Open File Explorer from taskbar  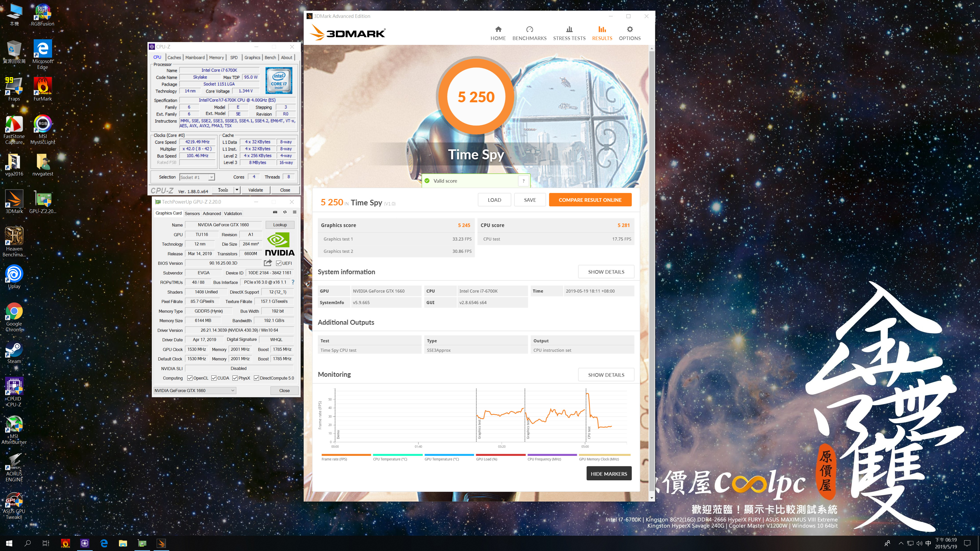[123, 543]
